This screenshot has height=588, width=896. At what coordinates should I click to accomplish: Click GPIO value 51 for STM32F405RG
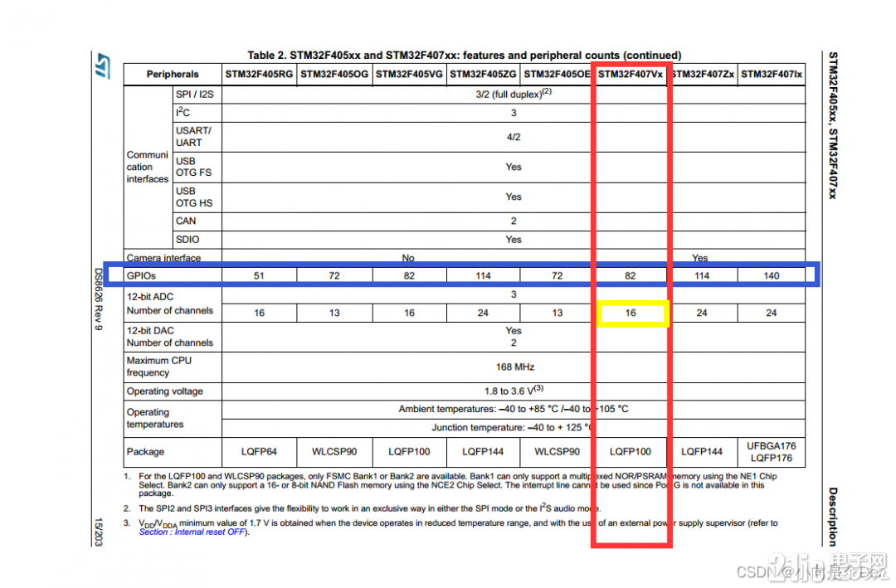(259, 276)
